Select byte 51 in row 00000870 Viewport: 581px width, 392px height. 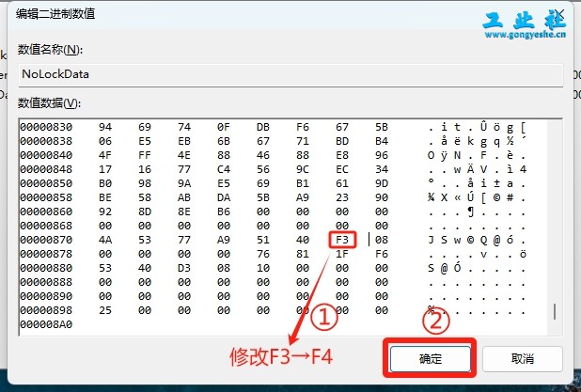coord(263,240)
